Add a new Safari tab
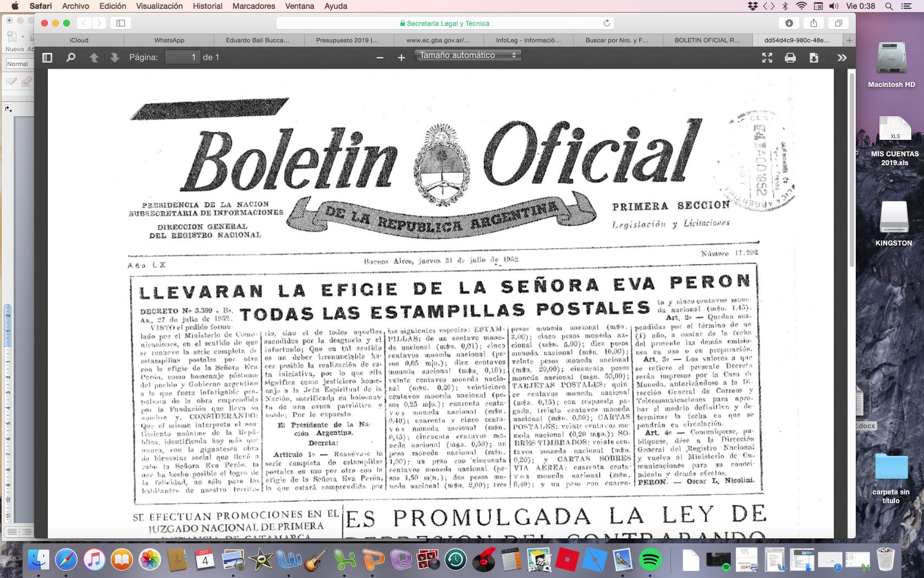924x578 pixels. (x=849, y=40)
